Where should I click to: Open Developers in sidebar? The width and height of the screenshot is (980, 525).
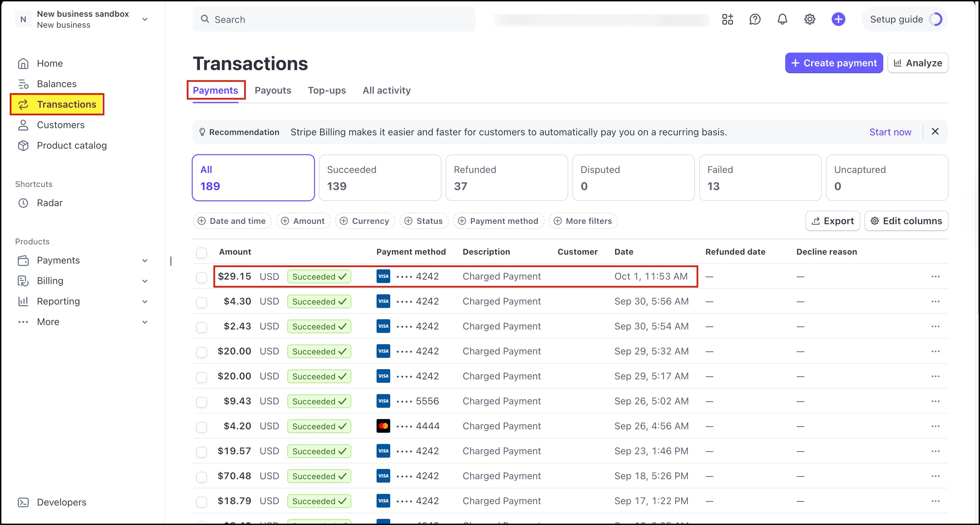point(61,502)
